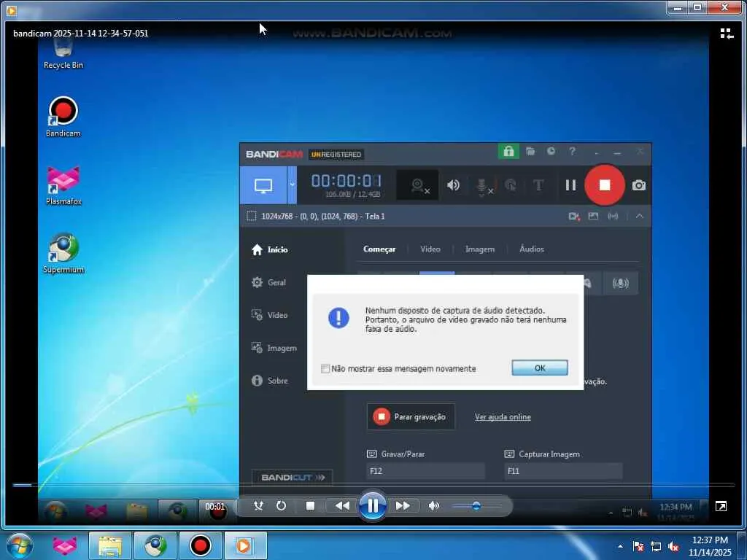The image size is (747, 560).
Task: Toggle the mouse click effect icon
Action: click(x=511, y=184)
